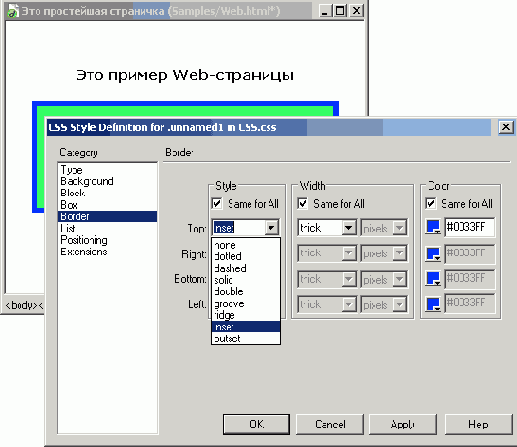517x447 pixels.
Task: Click the Dreamweaver document icon in title bar
Action: [x=13, y=11]
